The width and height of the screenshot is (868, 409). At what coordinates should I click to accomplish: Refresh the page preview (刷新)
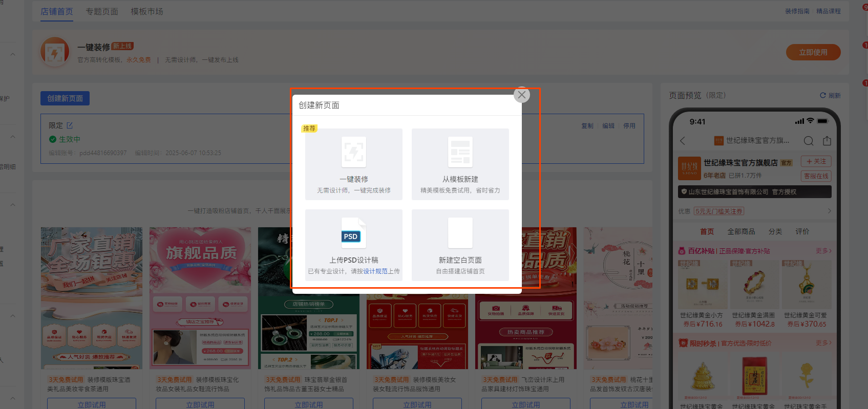click(x=830, y=96)
